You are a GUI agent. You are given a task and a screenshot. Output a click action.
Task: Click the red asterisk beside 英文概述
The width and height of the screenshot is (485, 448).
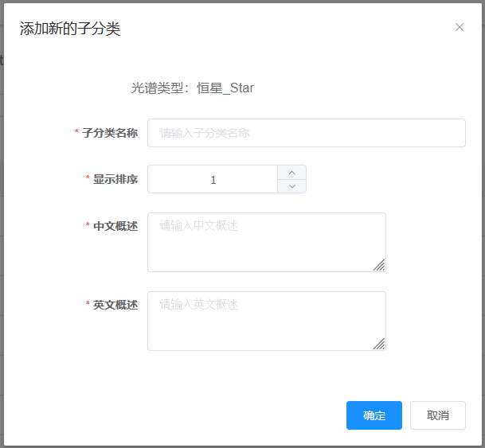[x=88, y=305]
